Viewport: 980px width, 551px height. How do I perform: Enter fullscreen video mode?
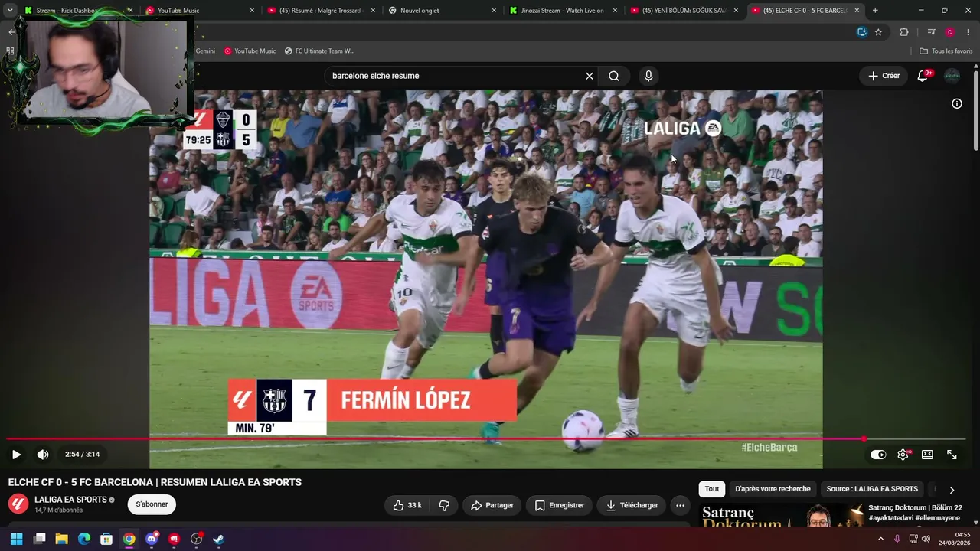point(952,455)
